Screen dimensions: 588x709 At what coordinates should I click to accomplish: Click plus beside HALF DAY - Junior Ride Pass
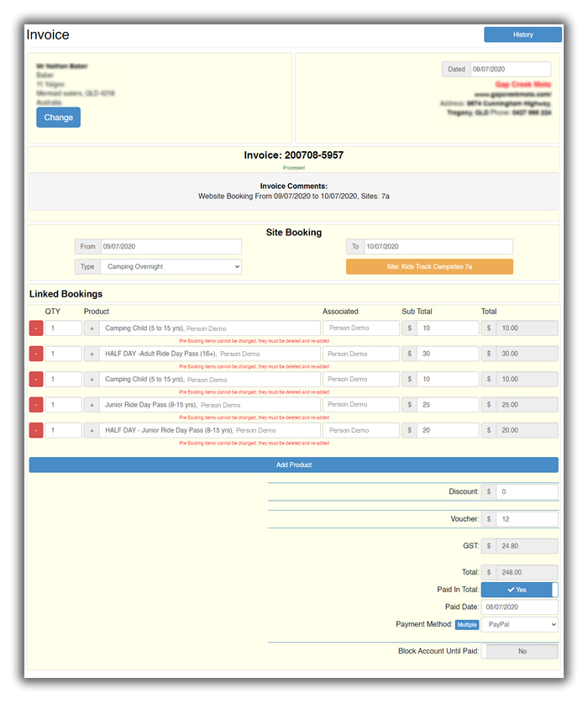tap(92, 430)
